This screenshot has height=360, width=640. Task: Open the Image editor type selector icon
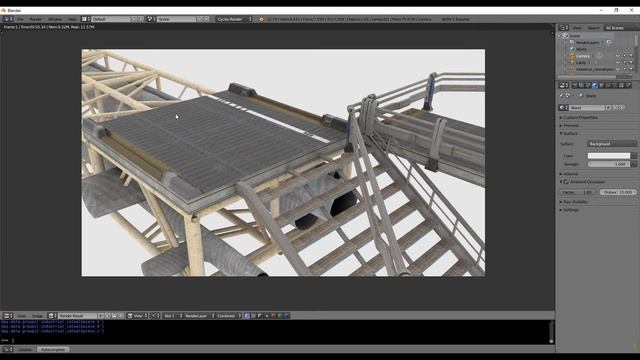8,316
